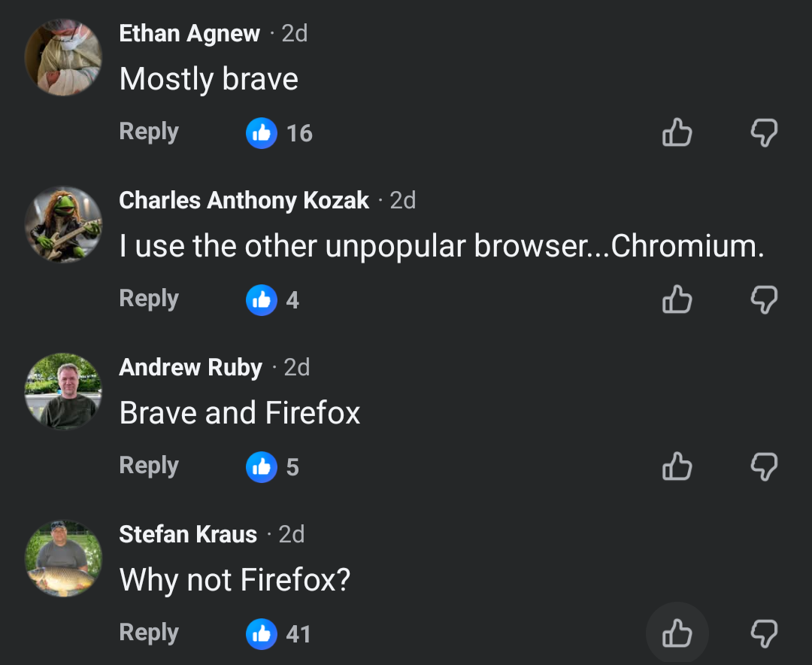Like Andrew Ruby's "Brave and Firefox" comment
The width and height of the screenshot is (812, 665).
pyautogui.click(x=677, y=466)
